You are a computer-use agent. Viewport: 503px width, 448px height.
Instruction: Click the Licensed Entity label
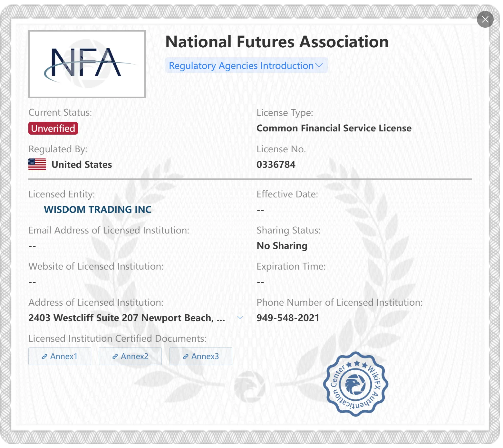[x=62, y=194]
